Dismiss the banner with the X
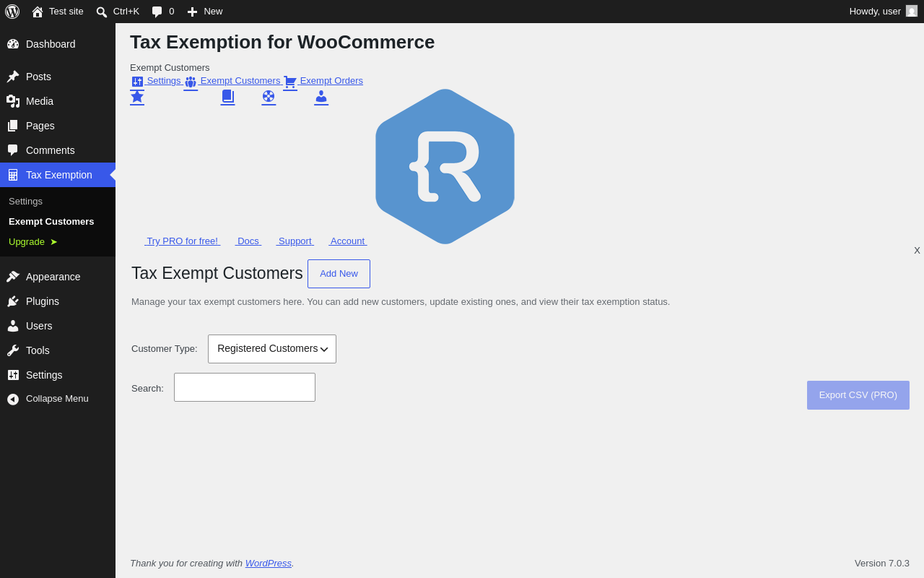The height and width of the screenshot is (578, 924). point(917,251)
